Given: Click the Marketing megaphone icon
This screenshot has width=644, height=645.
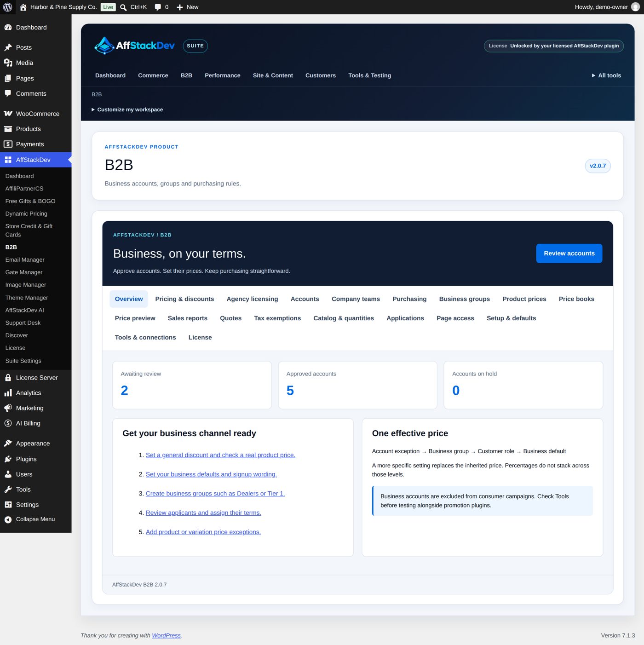Looking at the screenshot, I should pyautogui.click(x=8, y=408).
